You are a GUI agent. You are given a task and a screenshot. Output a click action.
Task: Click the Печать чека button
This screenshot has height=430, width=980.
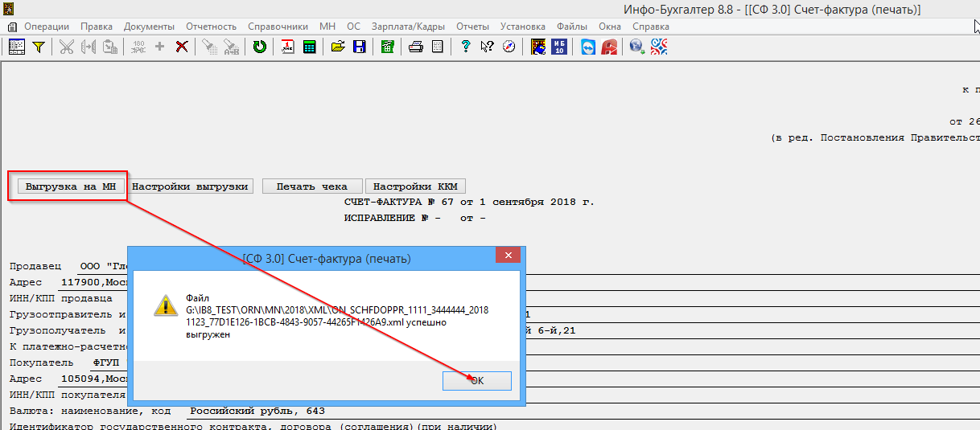(x=311, y=186)
